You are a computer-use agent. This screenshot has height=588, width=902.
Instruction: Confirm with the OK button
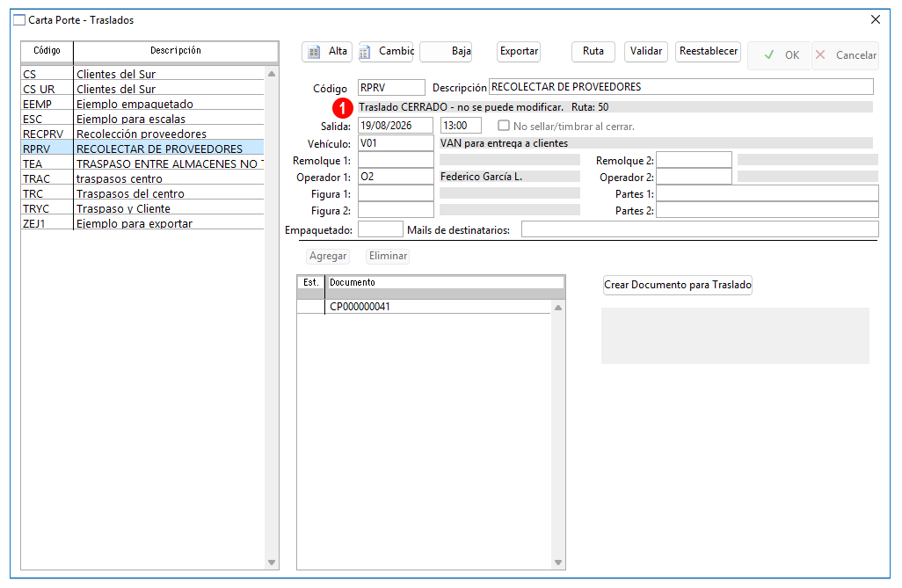click(780, 55)
